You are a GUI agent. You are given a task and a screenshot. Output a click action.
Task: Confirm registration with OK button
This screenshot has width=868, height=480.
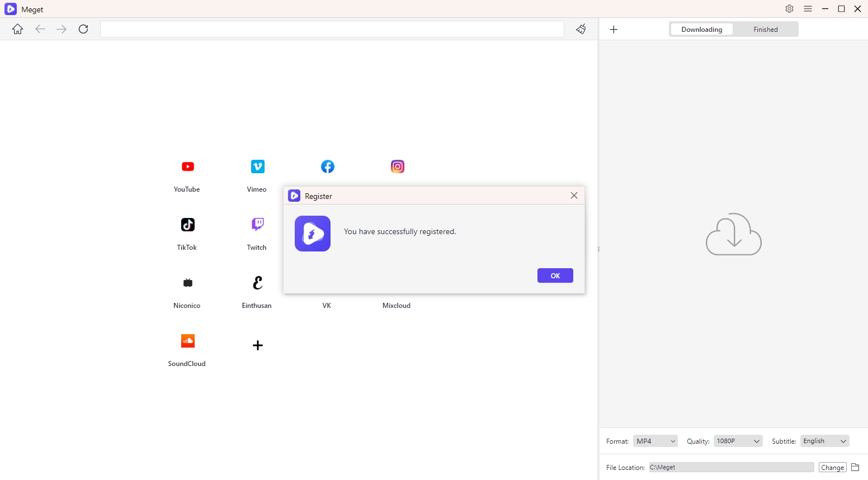click(x=555, y=275)
